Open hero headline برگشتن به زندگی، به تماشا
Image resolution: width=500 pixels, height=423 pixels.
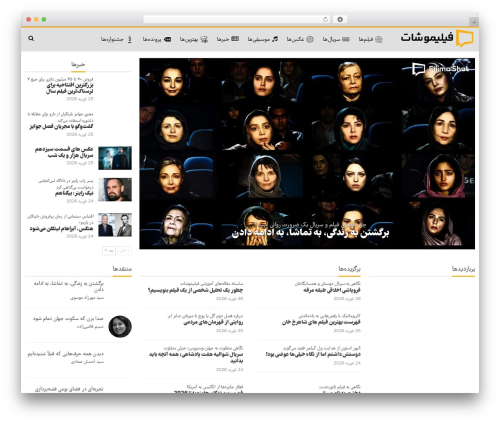[310, 233]
